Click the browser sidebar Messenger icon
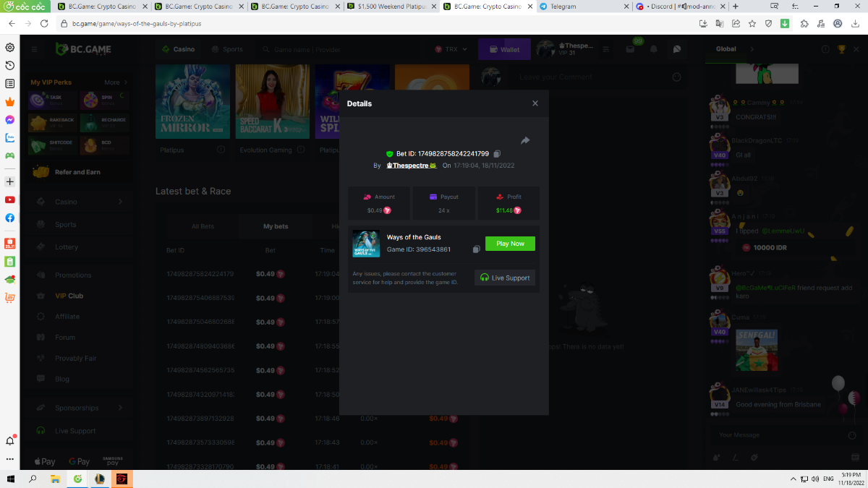Image resolution: width=868 pixels, height=488 pixels. point(10,119)
